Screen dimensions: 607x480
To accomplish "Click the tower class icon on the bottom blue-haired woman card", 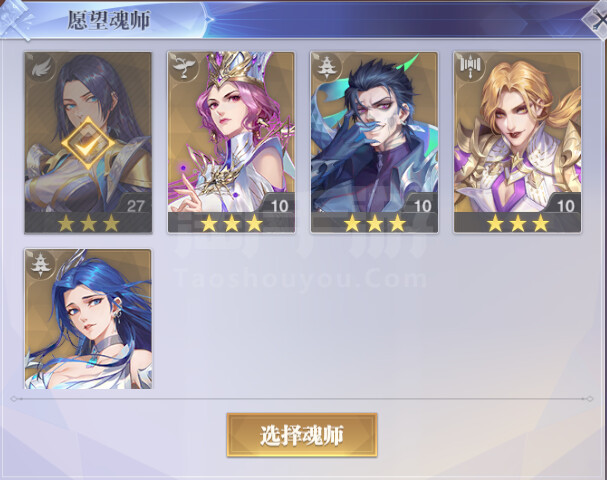I will tap(41, 265).
